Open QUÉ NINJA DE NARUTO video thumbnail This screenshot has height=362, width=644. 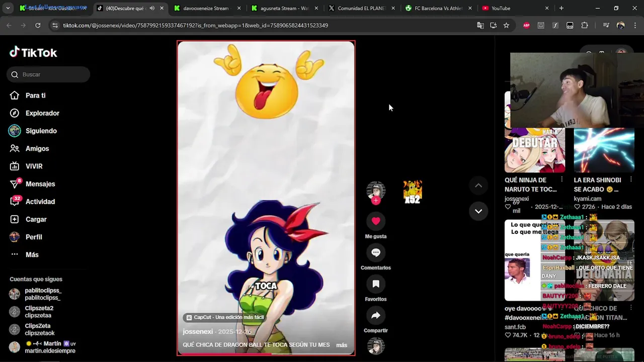point(535,150)
